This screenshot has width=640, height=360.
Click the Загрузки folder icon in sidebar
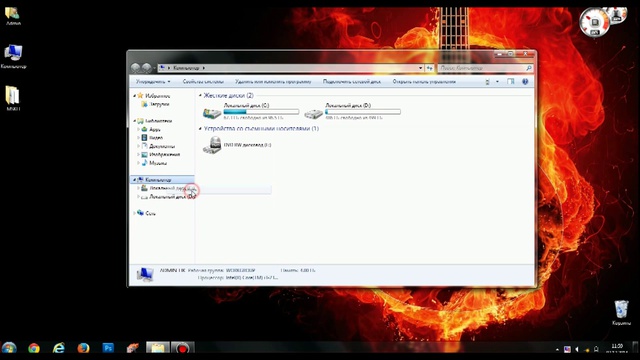click(x=144, y=104)
